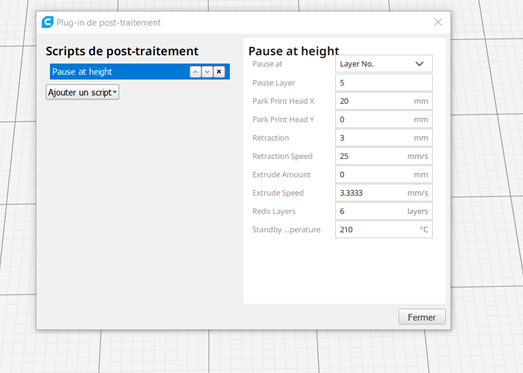The image size is (523, 373).
Task: Edit the Park Print Head Y field
Action: point(384,119)
